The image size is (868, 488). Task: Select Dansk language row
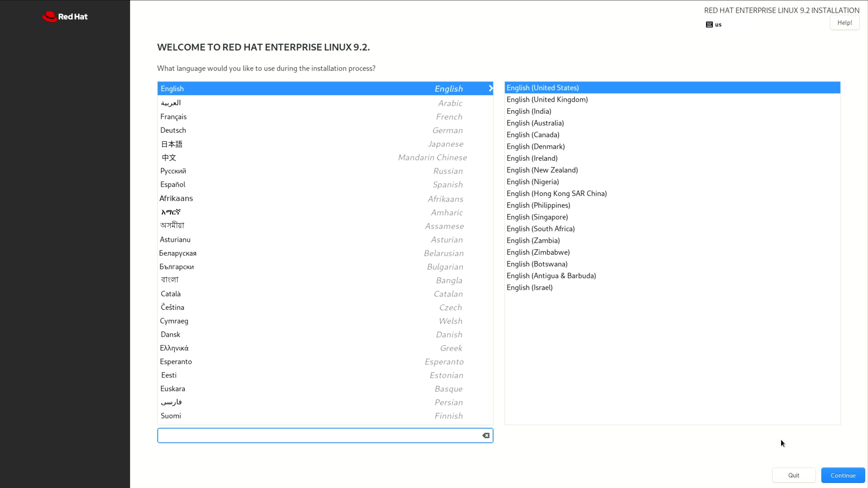[x=325, y=334]
